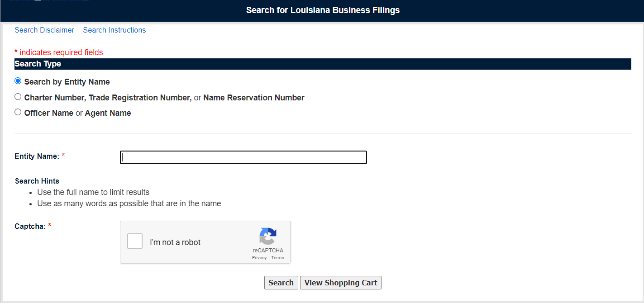Click the hint about using many words

coord(129,204)
